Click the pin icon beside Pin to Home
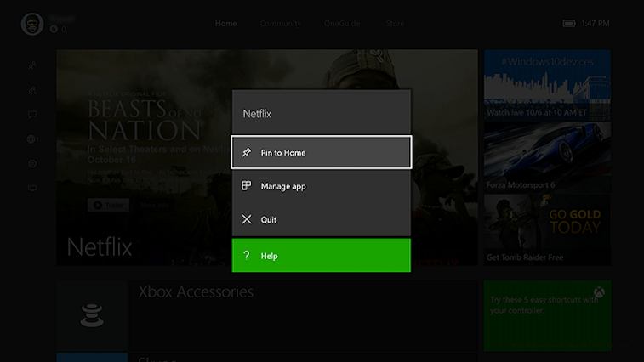Viewport: 644px width, 362px height. (x=247, y=152)
